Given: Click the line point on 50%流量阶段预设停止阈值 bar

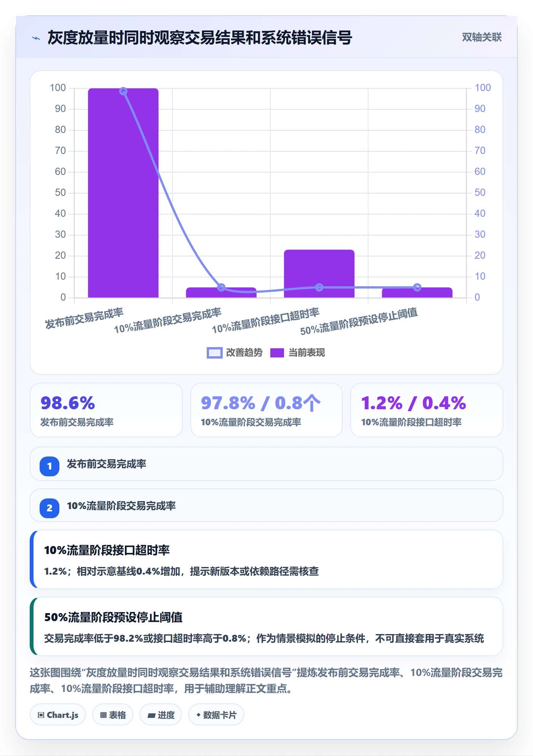Looking at the screenshot, I should click(x=417, y=287).
